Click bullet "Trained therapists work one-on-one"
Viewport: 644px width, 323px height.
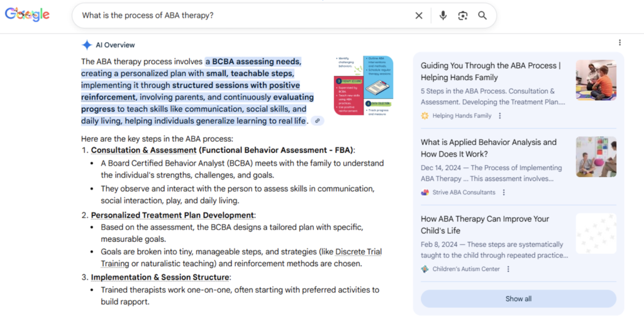tap(240, 296)
